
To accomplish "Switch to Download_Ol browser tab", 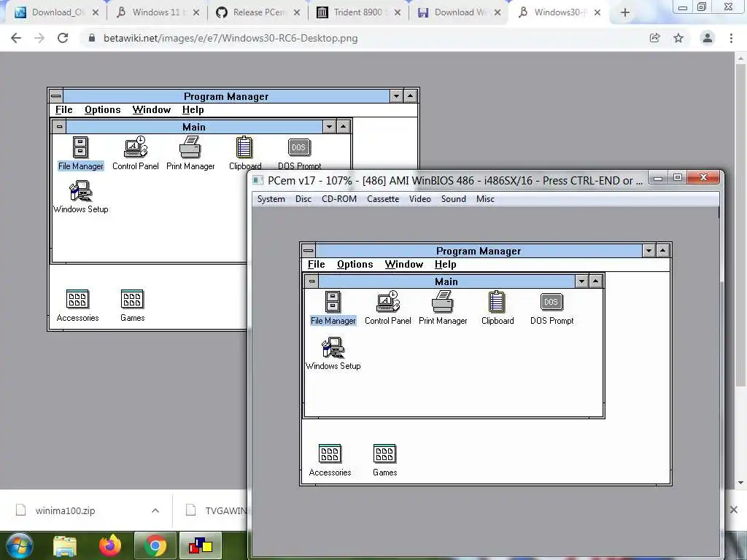I will [x=56, y=12].
